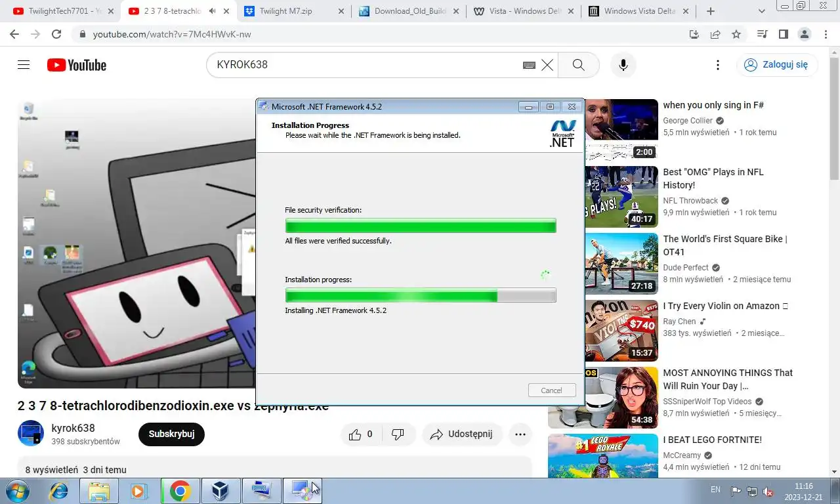
Task: Subscribe with the Subskrybuj button
Action: coord(171,434)
